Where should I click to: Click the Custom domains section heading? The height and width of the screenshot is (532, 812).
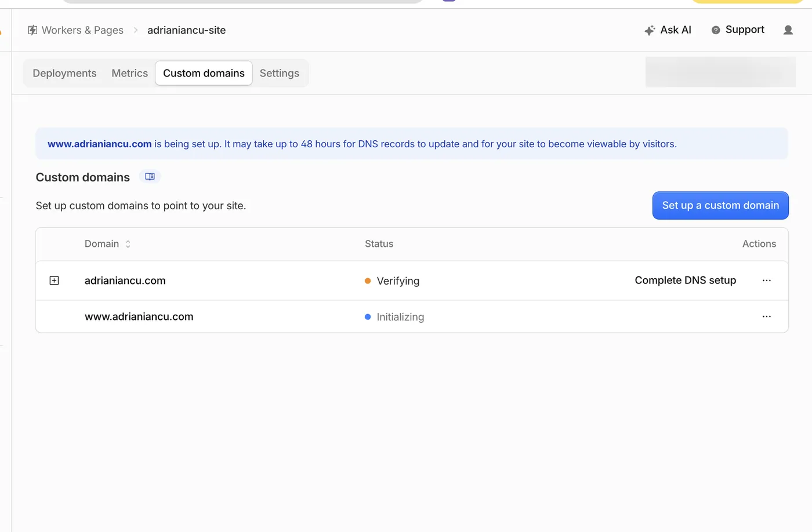(83, 177)
